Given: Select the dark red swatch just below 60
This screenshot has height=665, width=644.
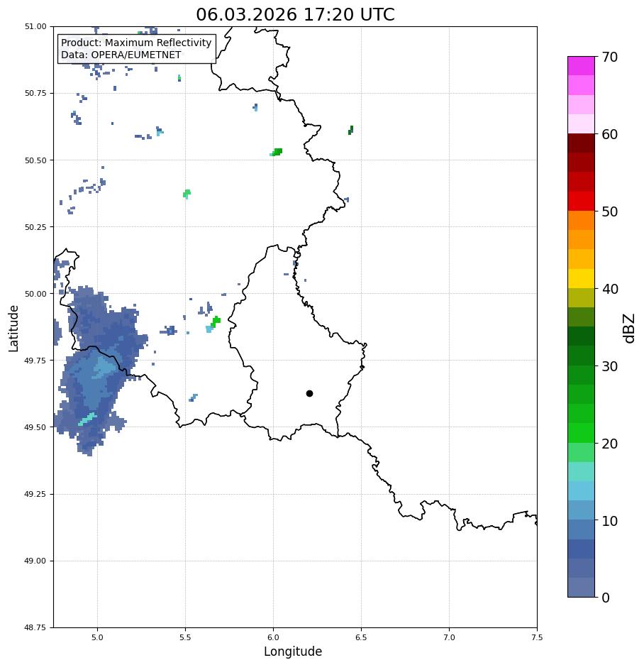Looking at the screenshot, I should (582, 143).
